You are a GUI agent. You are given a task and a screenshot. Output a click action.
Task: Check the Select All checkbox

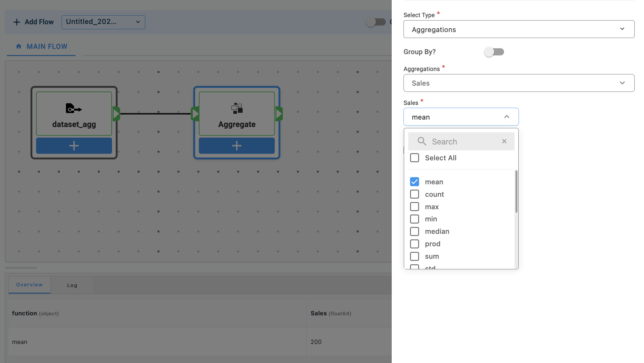[x=414, y=158]
